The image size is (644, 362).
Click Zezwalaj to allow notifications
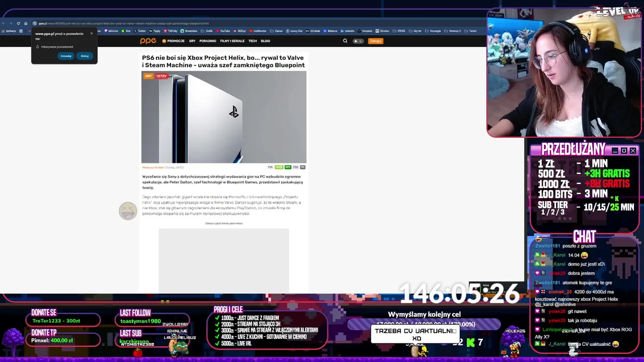(66, 56)
